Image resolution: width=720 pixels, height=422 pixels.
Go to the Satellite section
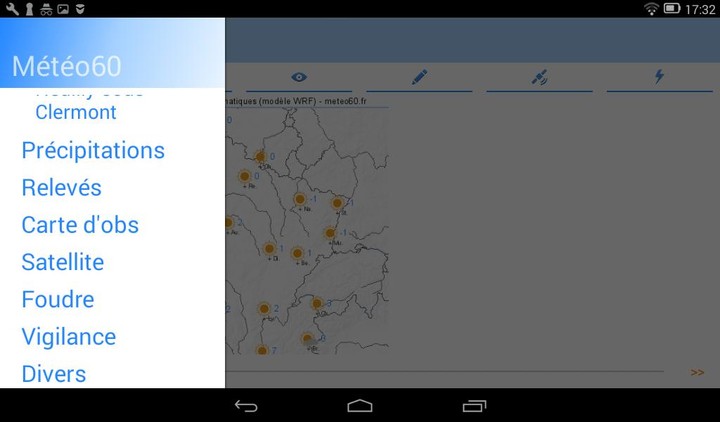(63, 262)
